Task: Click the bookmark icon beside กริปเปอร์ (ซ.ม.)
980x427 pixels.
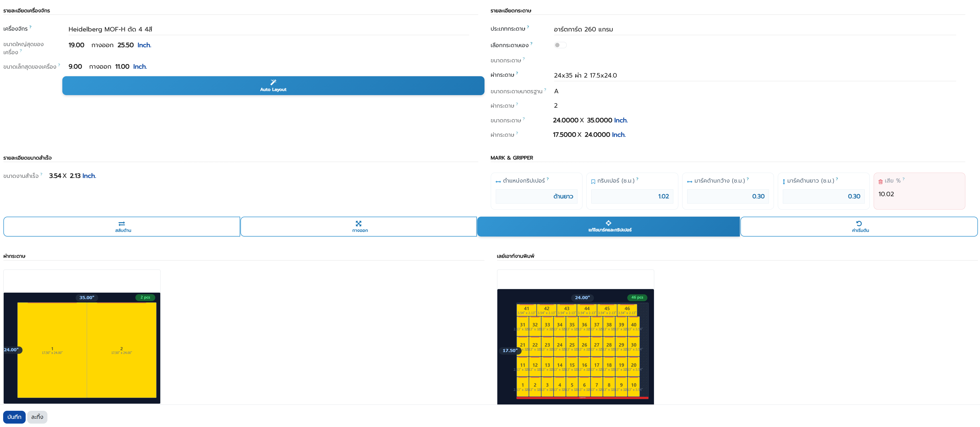Action: (x=593, y=182)
